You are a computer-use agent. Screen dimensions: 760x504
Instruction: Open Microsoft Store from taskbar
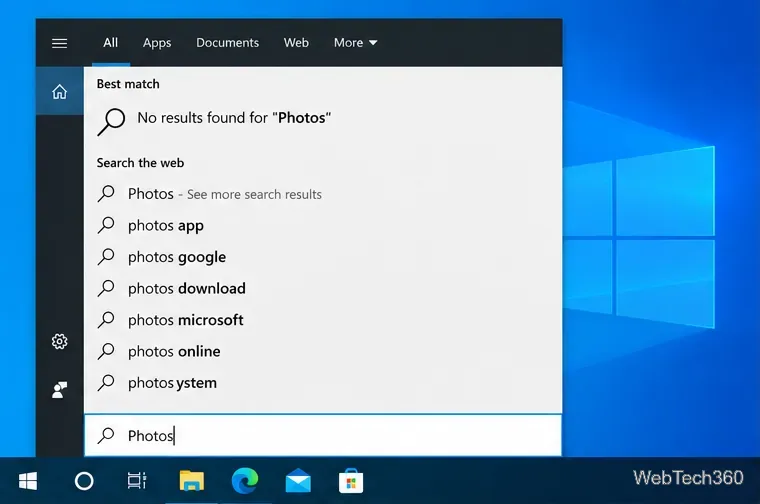click(351, 481)
